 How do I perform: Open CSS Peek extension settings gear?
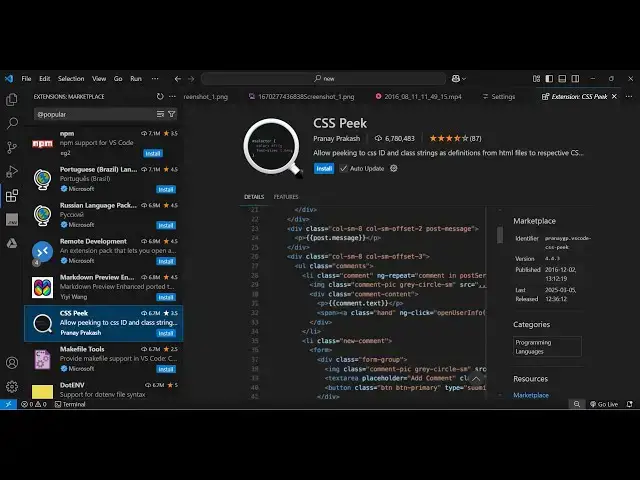tap(393, 168)
